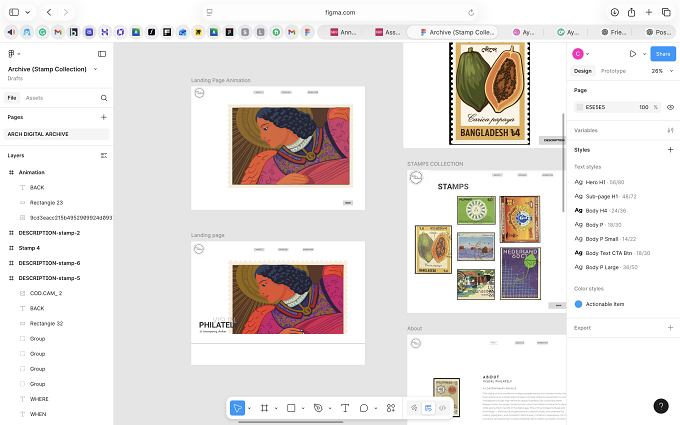
Task: Switch to the File tab
Action: click(12, 98)
